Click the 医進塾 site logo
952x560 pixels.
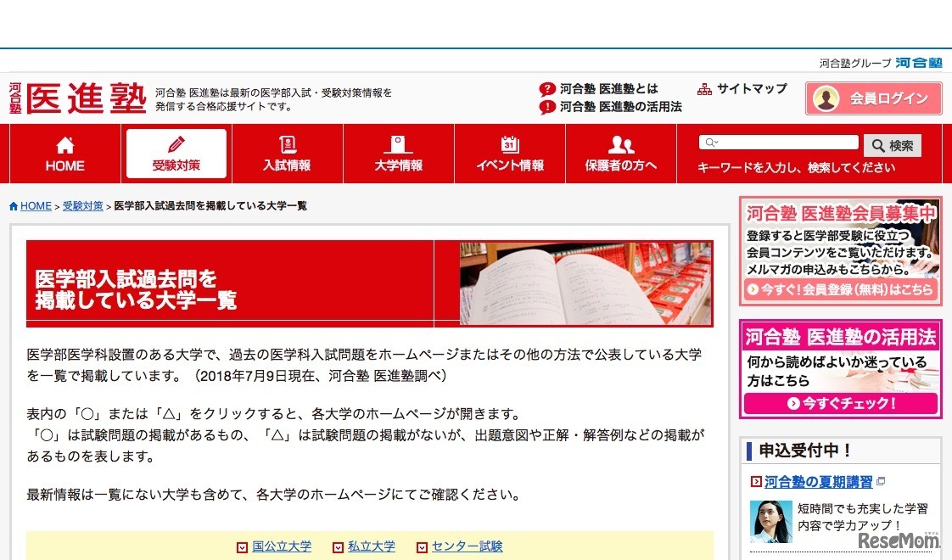point(78,98)
